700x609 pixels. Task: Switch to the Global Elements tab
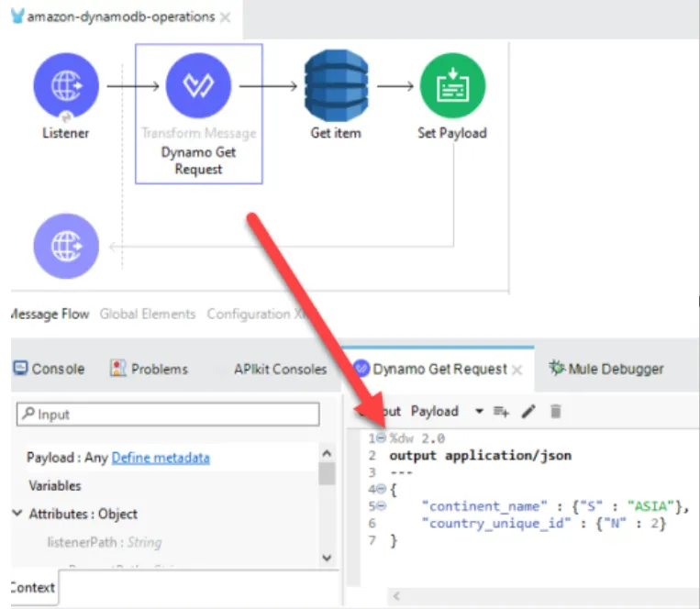pos(148,314)
